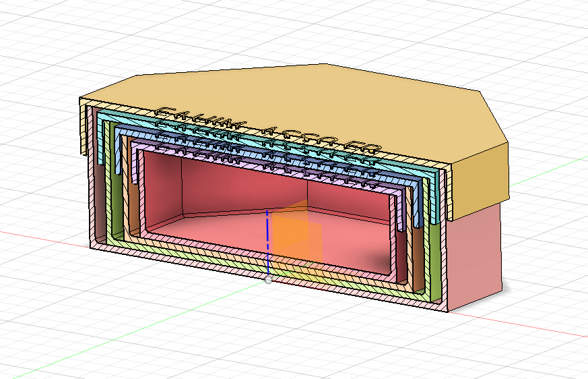Select the pink outer box side face
This screenshot has height=379, width=588.
pos(474,258)
